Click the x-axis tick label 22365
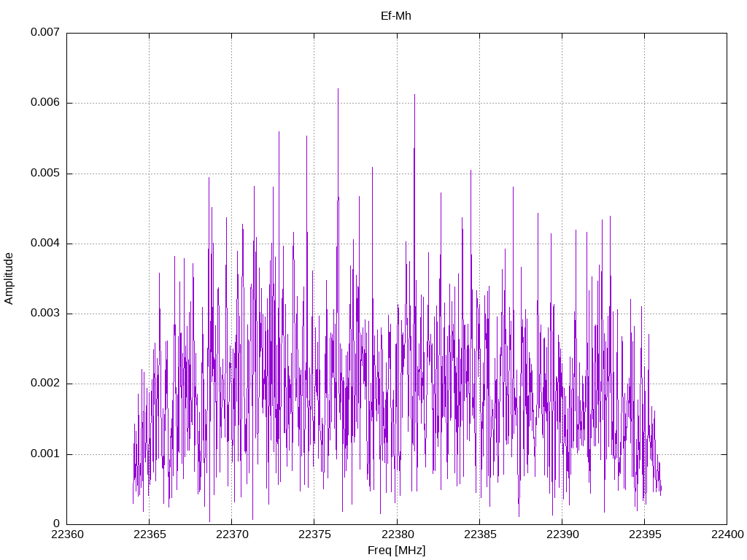The height and width of the screenshot is (560, 747). tap(150, 534)
